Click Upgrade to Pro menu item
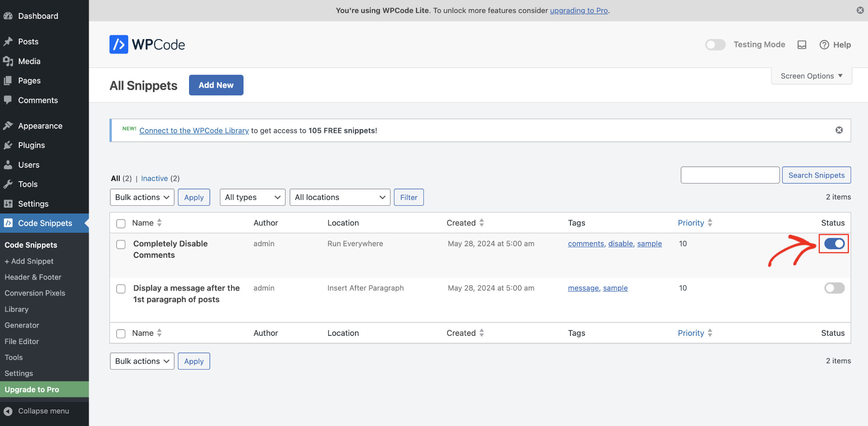Screen dimensions: 868x426 pyautogui.click(x=44, y=389)
